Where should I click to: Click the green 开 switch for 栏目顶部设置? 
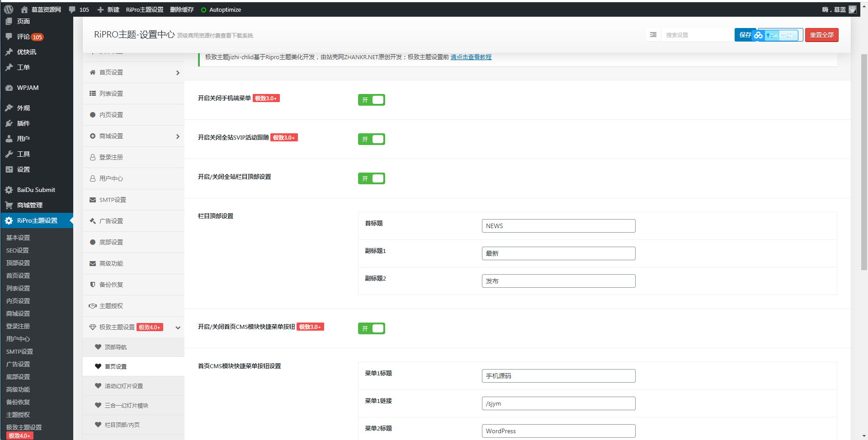pyautogui.click(x=372, y=178)
